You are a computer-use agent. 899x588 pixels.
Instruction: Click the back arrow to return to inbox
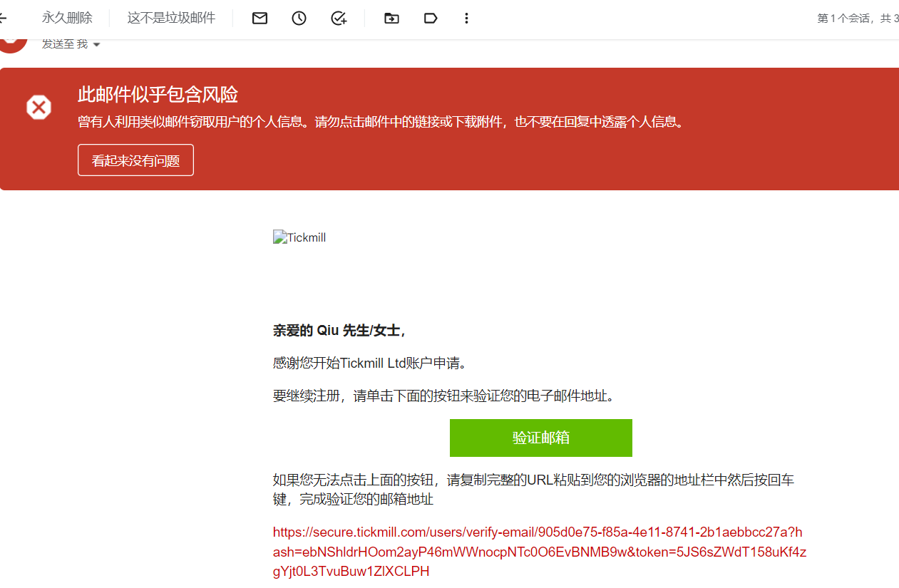pos(3,18)
